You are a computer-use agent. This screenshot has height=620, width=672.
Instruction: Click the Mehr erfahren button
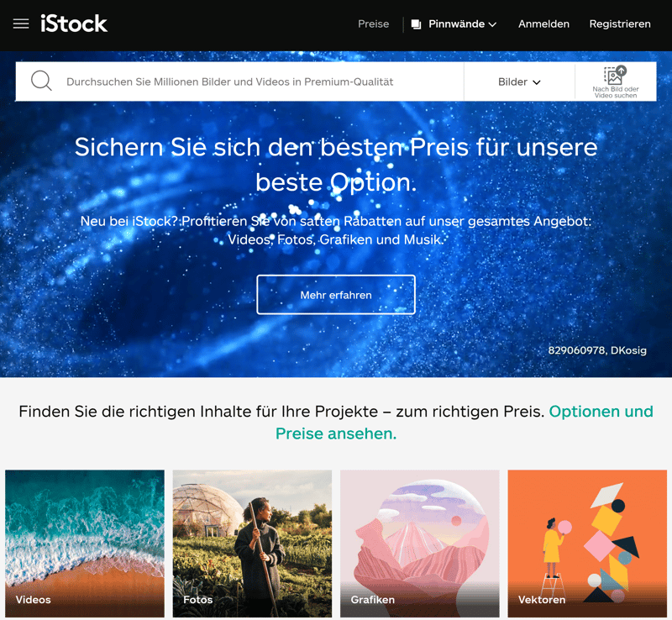point(336,295)
